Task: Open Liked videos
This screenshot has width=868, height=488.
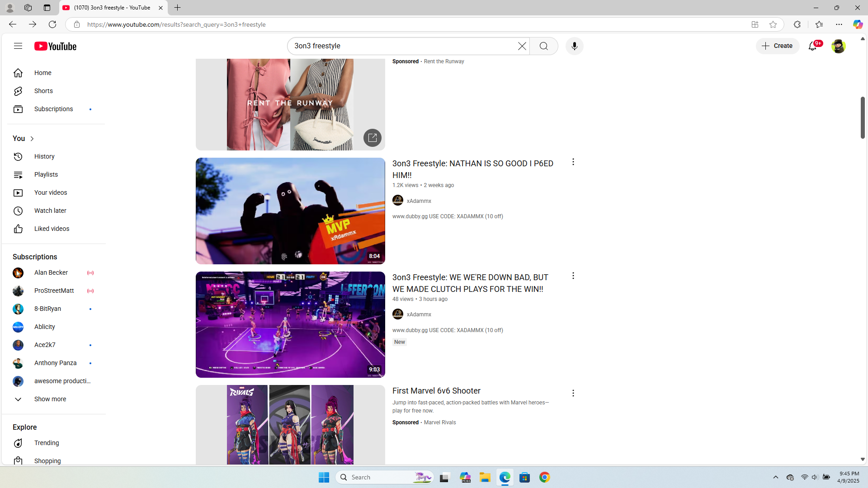Action: [x=52, y=229]
